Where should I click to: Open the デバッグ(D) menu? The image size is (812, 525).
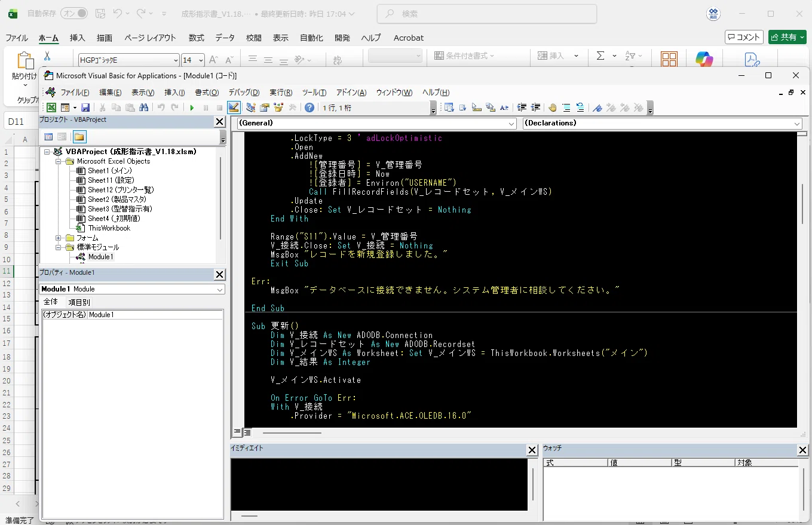(244, 93)
